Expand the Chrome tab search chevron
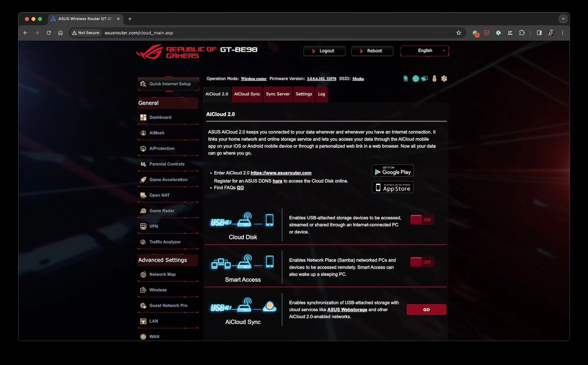Image resolution: width=588 pixels, height=365 pixels. (x=563, y=19)
